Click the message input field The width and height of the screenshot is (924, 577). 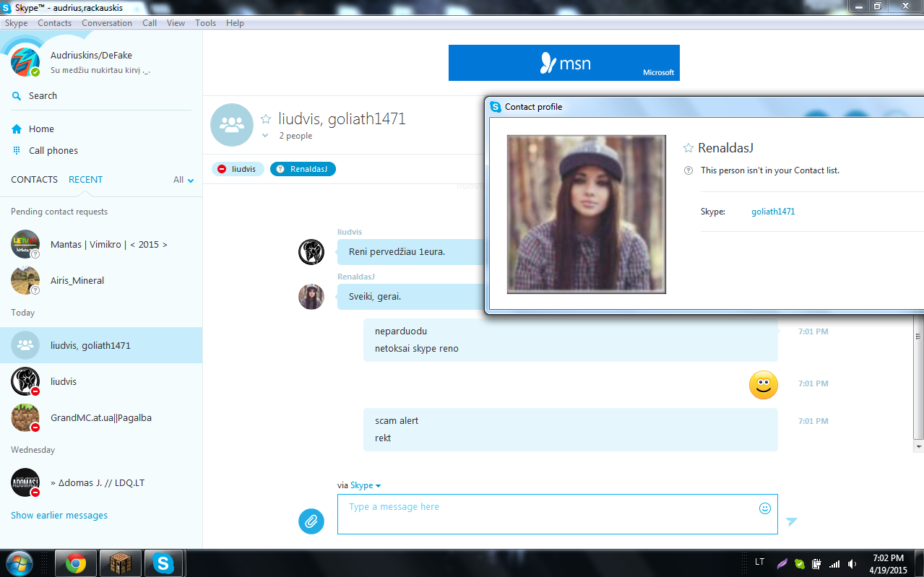point(558,514)
